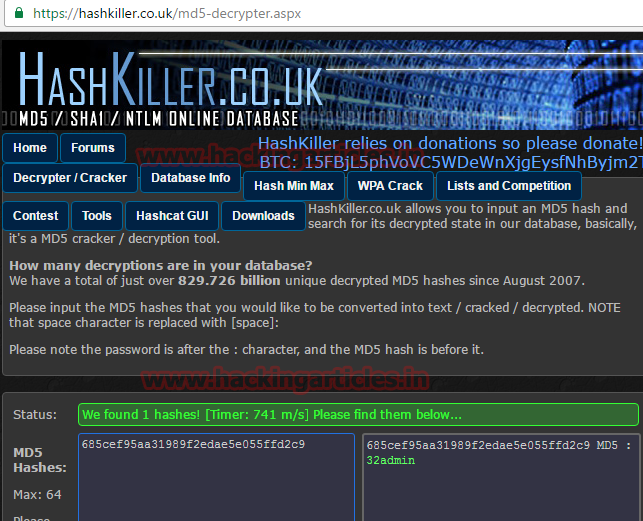The height and width of the screenshot is (521, 643).
Task: Select the decrypted password 32admin
Action: pyautogui.click(x=390, y=460)
